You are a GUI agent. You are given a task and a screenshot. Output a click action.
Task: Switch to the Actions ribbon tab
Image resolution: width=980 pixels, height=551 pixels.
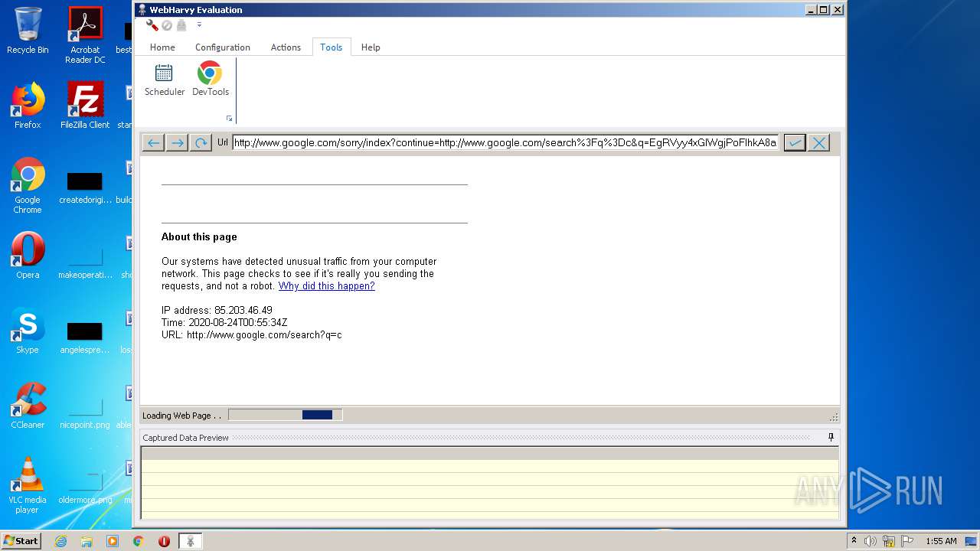coord(286,47)
